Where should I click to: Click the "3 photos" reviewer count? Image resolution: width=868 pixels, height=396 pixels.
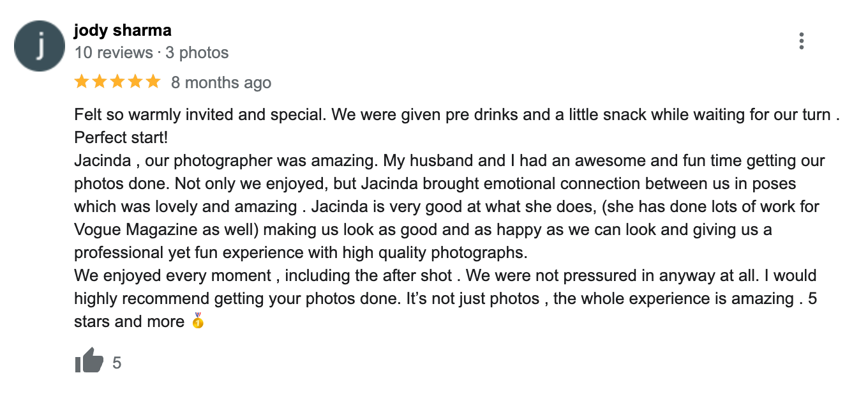pyautogui.click(x=197, y=52)
